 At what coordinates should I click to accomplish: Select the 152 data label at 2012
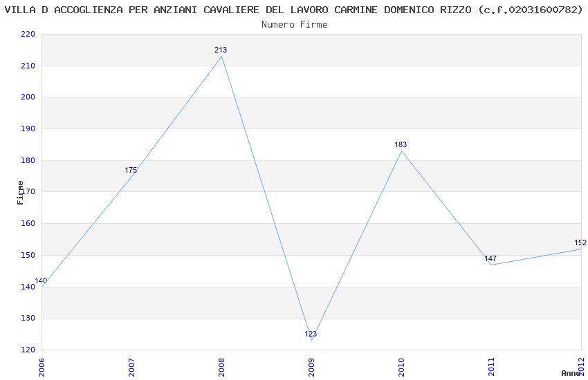click(x=580, y=243)
